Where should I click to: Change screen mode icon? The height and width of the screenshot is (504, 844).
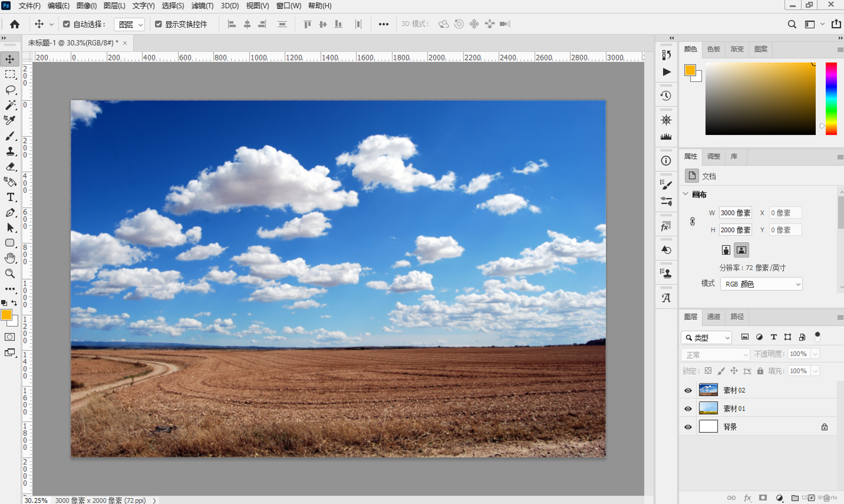10,353
